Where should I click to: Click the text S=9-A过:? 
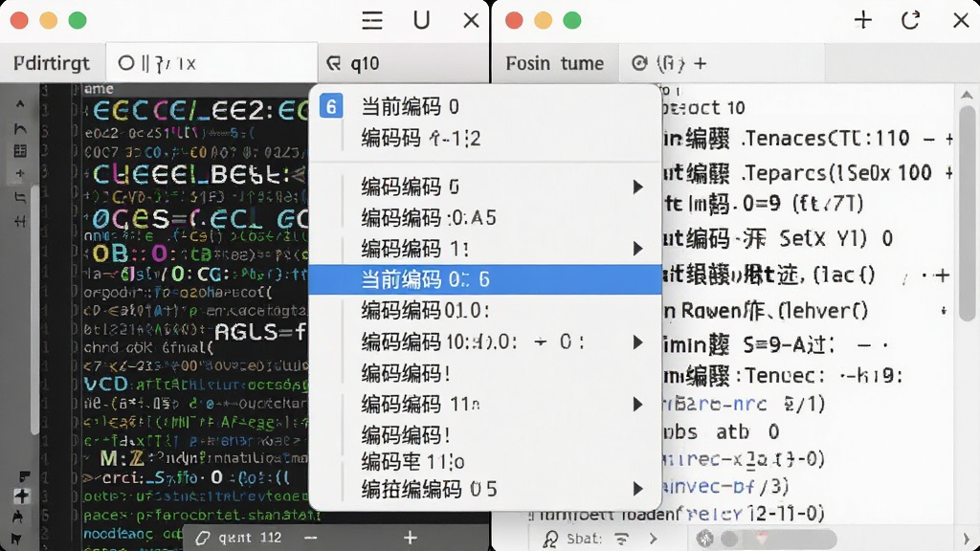click(x=790, y=344)
